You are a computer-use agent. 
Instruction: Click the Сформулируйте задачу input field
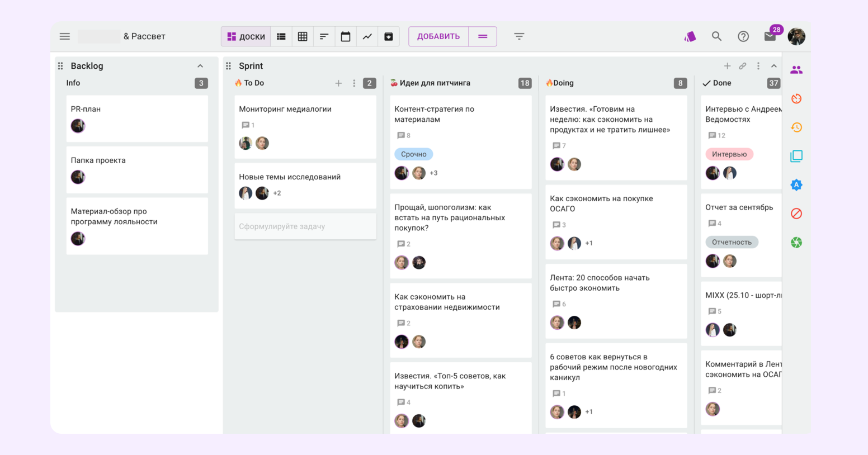[x=305, y=226]
